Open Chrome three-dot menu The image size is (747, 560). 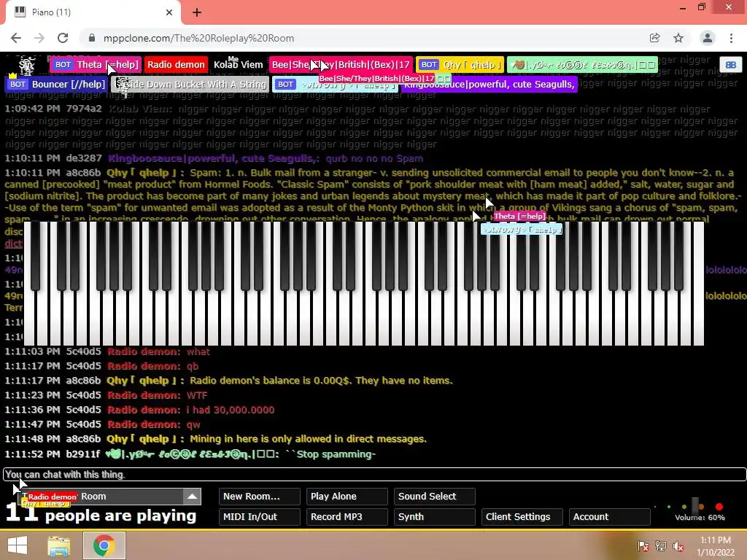coord(731,38)
